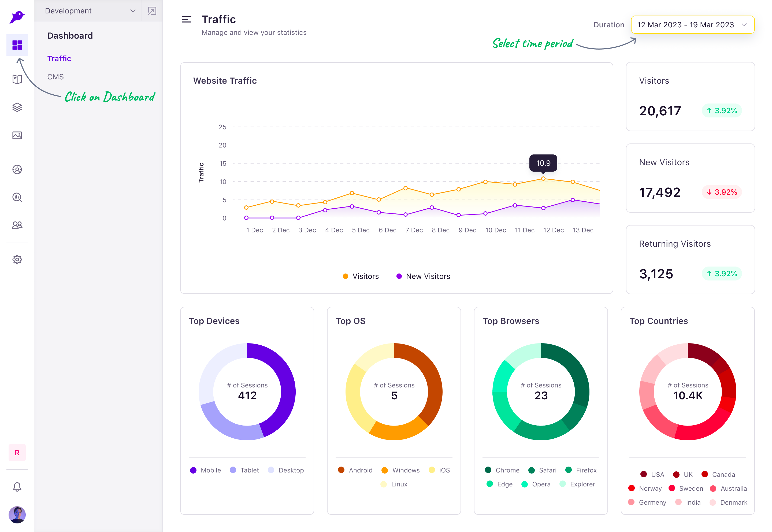Screen dimensions: 772x532
Task: Click the open-in-new-window arrow icon
Action: 152,11
